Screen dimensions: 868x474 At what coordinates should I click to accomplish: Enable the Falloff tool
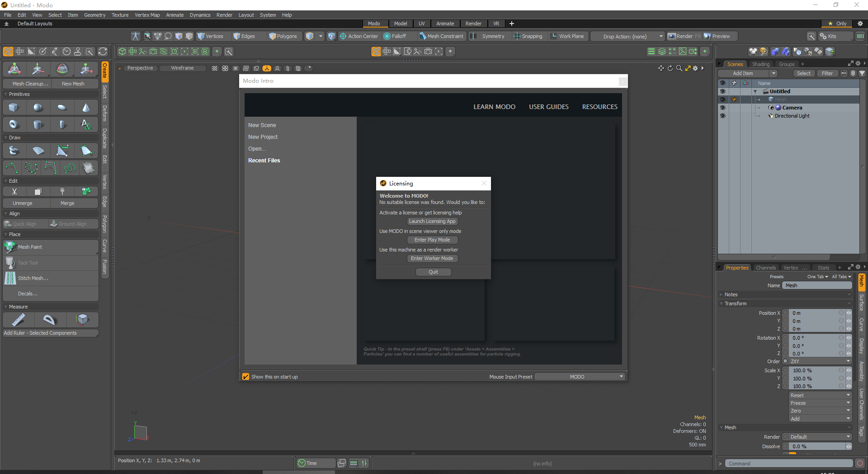click(x=397, y=36)
